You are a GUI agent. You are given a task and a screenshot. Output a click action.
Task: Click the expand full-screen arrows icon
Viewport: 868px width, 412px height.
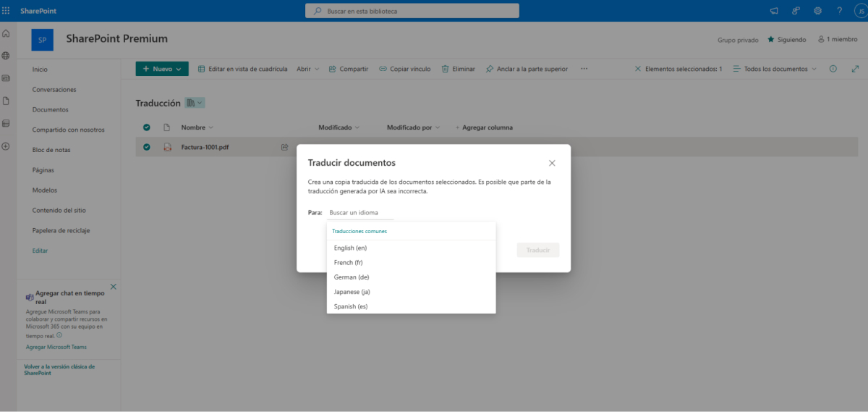[x=855, y=69]
